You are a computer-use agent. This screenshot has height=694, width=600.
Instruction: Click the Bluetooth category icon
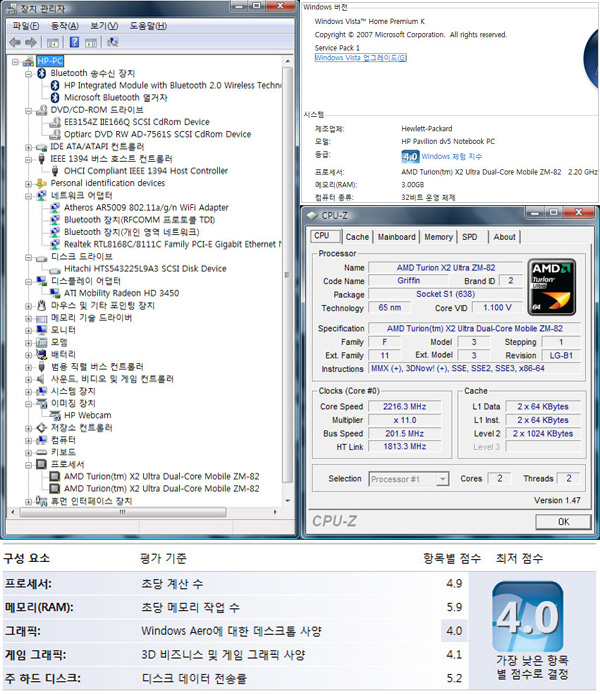(42, 73)
